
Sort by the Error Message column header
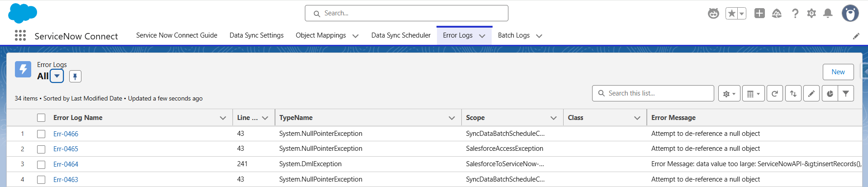[674, 118]
